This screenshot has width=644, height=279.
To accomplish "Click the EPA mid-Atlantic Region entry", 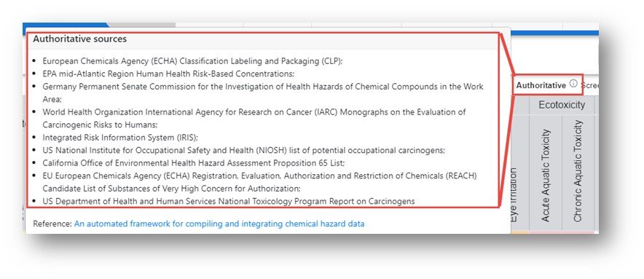I will (168, 74).
